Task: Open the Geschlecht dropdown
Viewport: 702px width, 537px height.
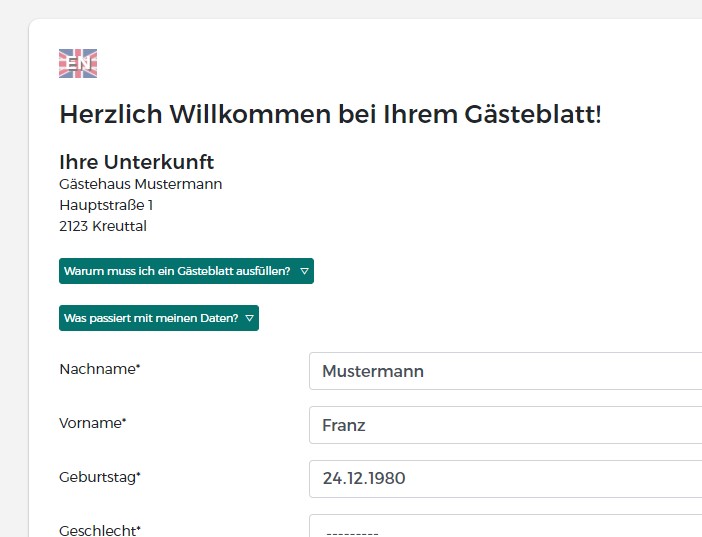Action: pos(505,526)
